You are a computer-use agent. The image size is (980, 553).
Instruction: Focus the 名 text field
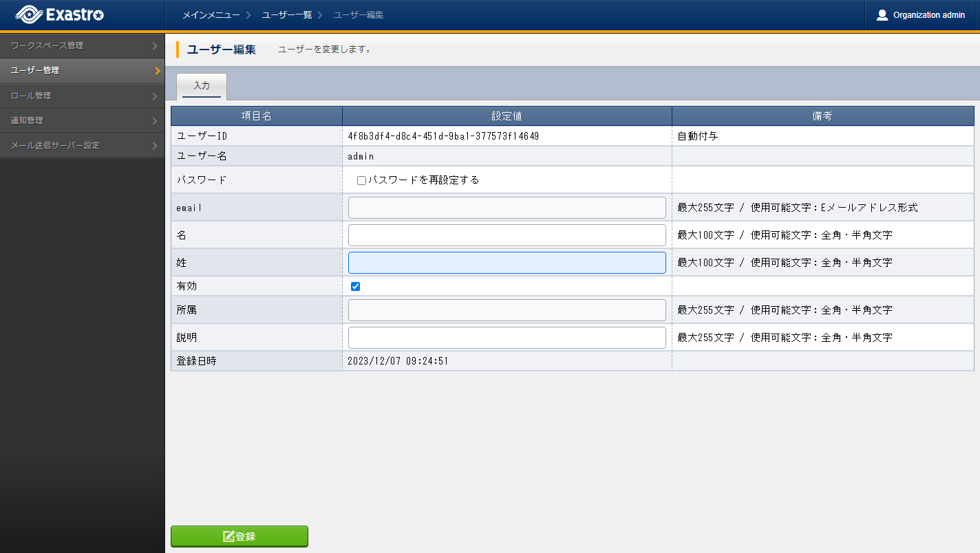click(x=507, y=235)
